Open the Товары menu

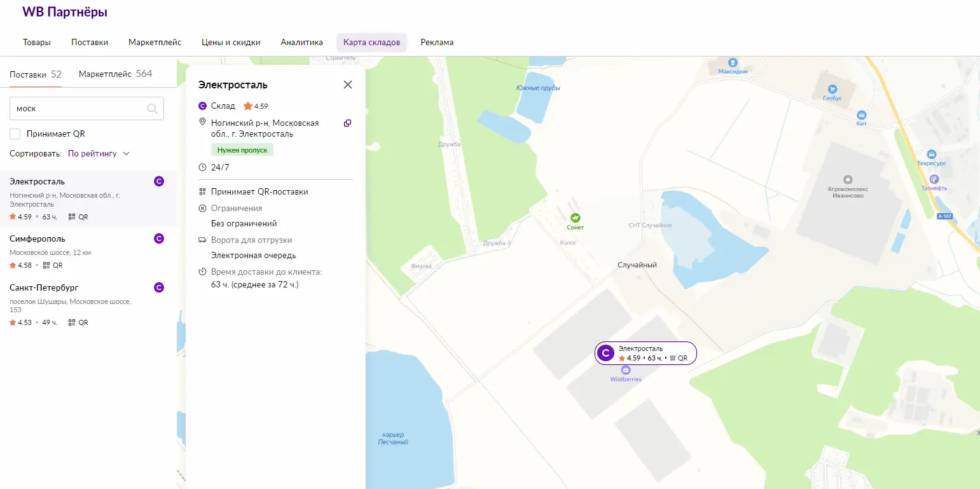point(37,43)
